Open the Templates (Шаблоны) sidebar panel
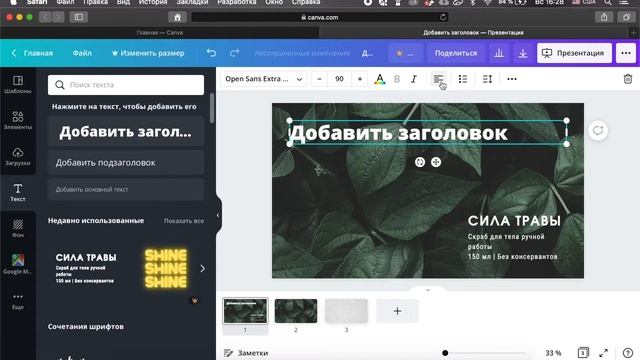The image size is (640, 360). click(18, 84)
